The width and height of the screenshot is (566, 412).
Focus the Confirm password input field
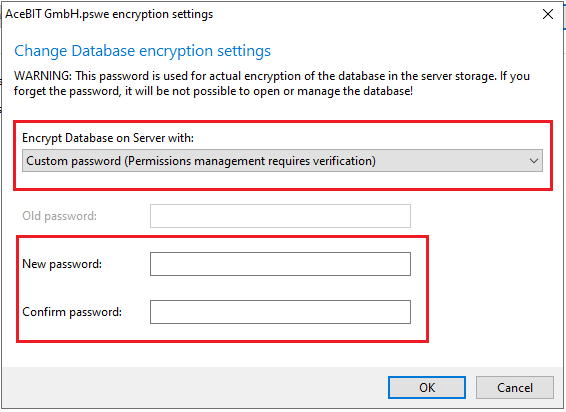pyautogui.click(x=280, y=312)
